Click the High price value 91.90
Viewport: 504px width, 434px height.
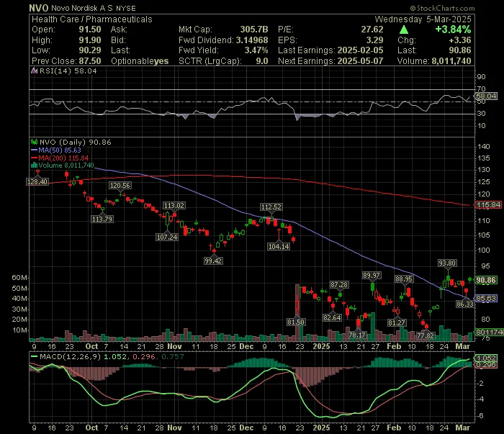pyautogui.click(x=90, y=40)
